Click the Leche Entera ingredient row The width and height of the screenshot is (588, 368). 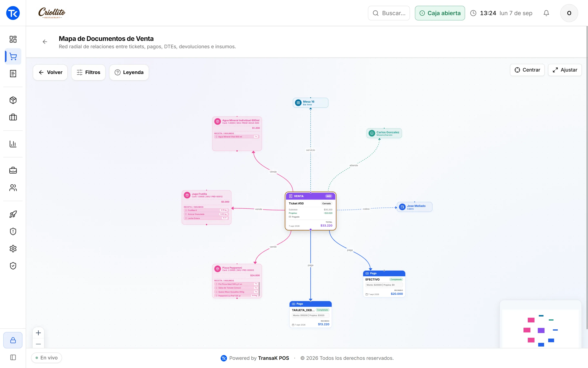[x=206, y=218]
